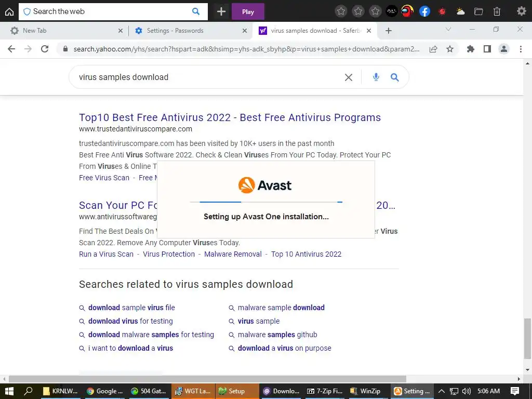
Task: Go back to the previous page
Action: coord(11,49)
